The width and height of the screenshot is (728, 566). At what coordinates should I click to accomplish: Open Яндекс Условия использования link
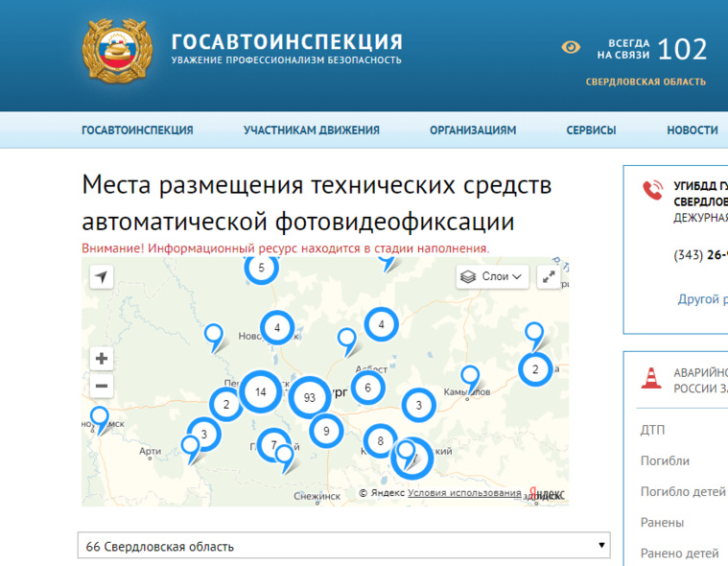click(464, 493)
